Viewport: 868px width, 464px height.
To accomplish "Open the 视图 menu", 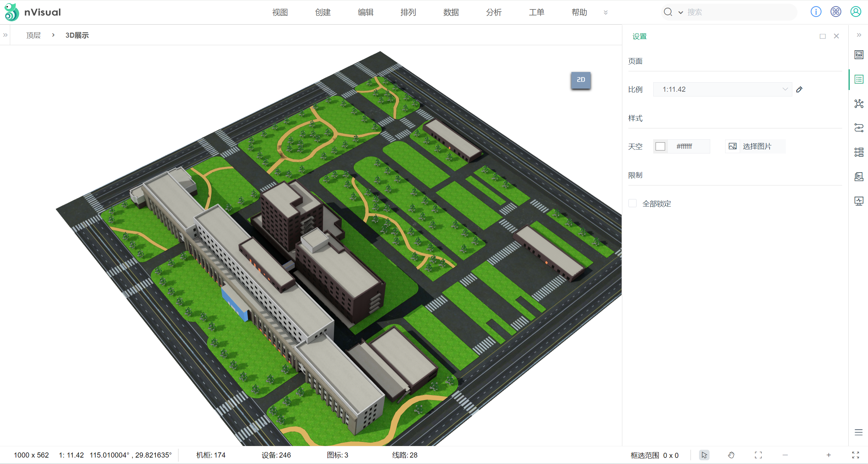I will click(280, 13).
